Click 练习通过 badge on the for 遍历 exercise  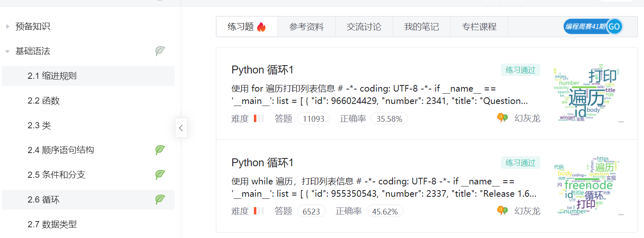(520, 70)
